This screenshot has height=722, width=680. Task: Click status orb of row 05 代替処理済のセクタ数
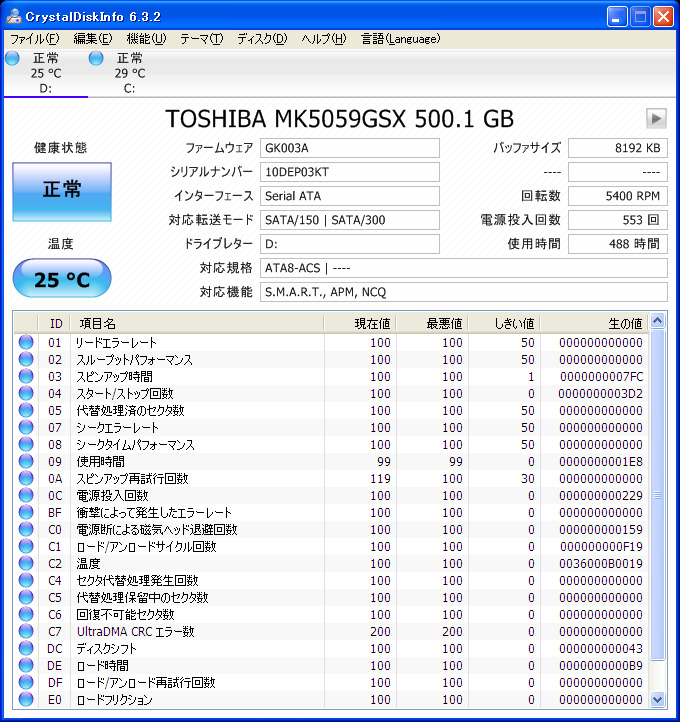(26, 410)
